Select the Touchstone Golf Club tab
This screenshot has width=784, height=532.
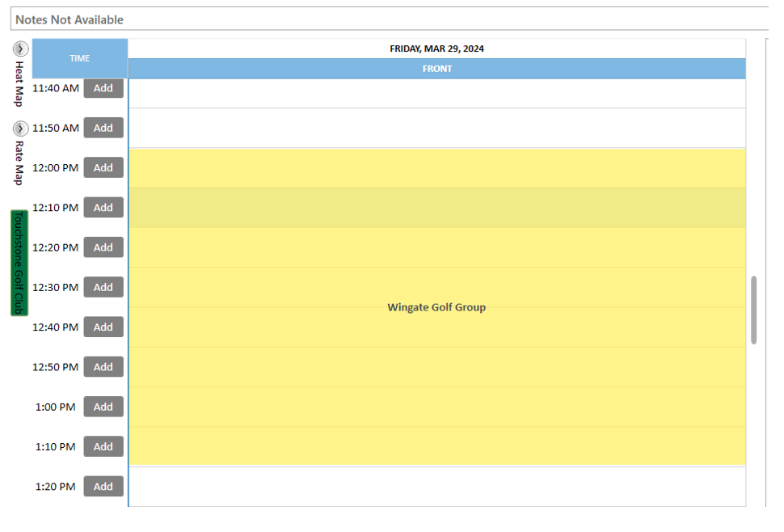(19, 263)
